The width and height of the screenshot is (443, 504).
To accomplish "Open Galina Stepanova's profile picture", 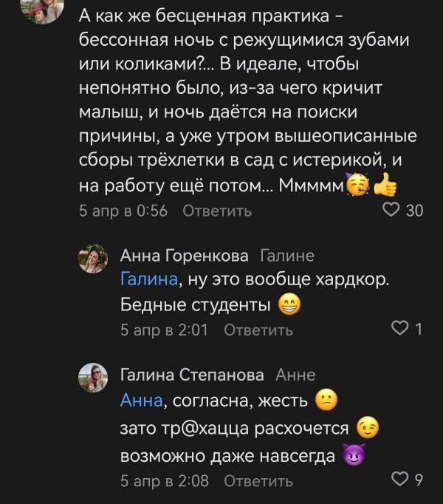I will [x=94, y=377].
